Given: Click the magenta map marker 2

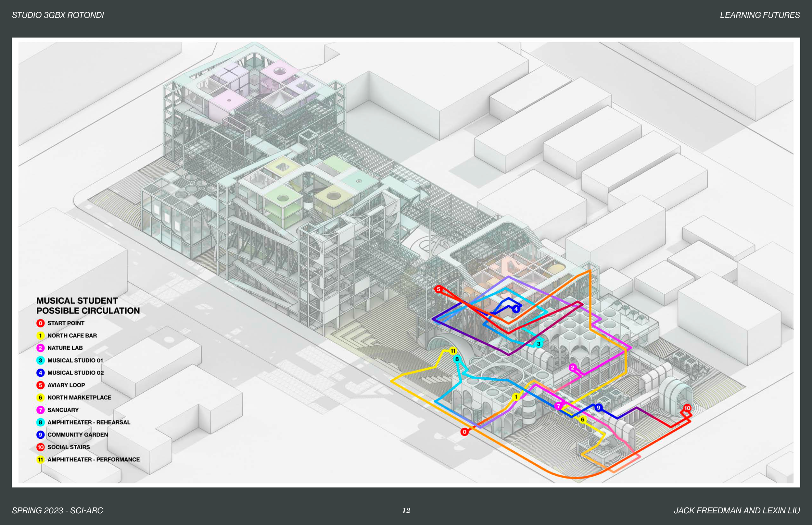Looking at the screenshot, I should (573, 368).
